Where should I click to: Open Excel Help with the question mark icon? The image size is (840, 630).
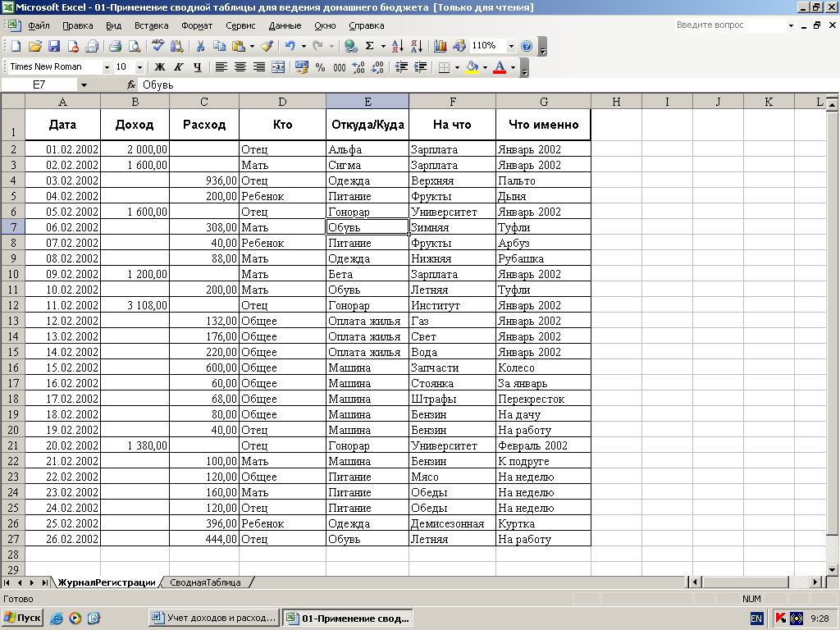527,46
